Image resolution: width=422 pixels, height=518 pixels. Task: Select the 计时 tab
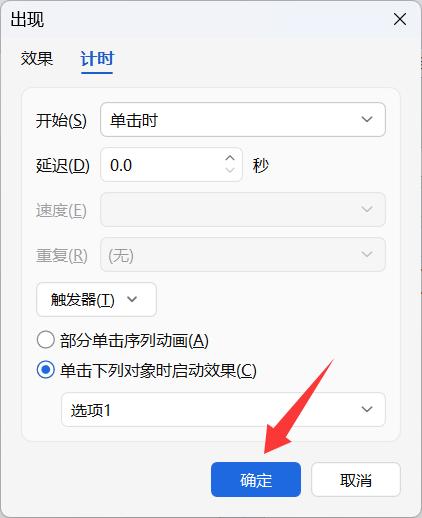pos(97,59)
